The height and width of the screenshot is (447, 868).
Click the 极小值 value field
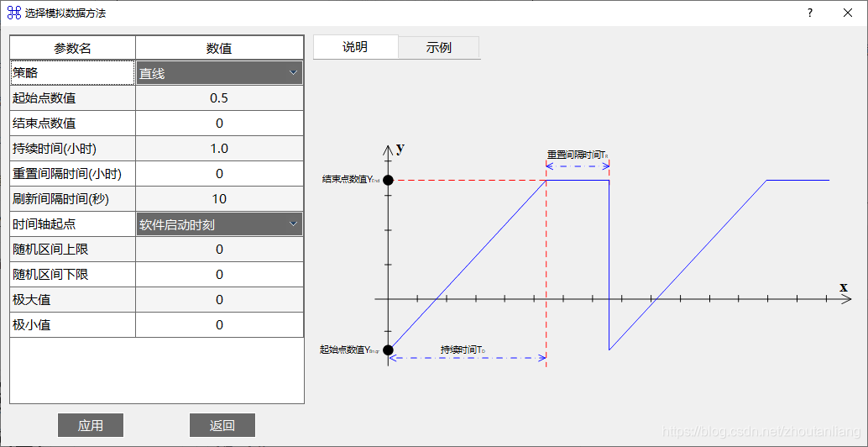pyautogui.click(x=219, y=325)
